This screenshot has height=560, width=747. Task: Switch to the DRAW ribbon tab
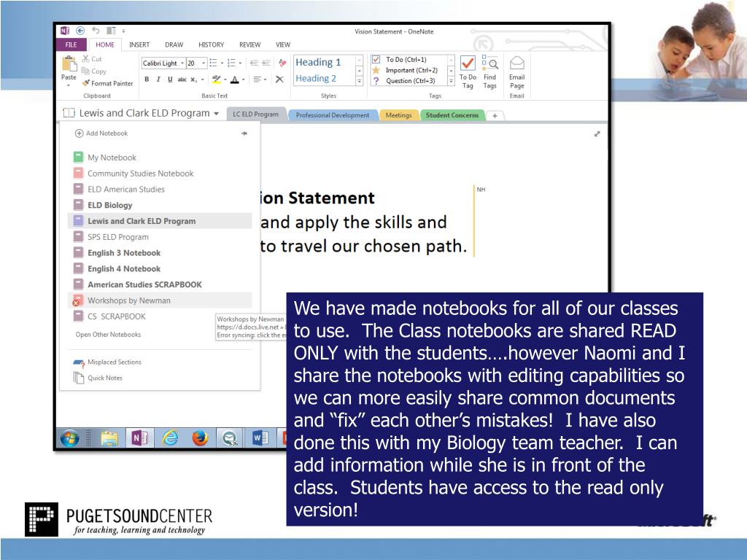point(174,44)
